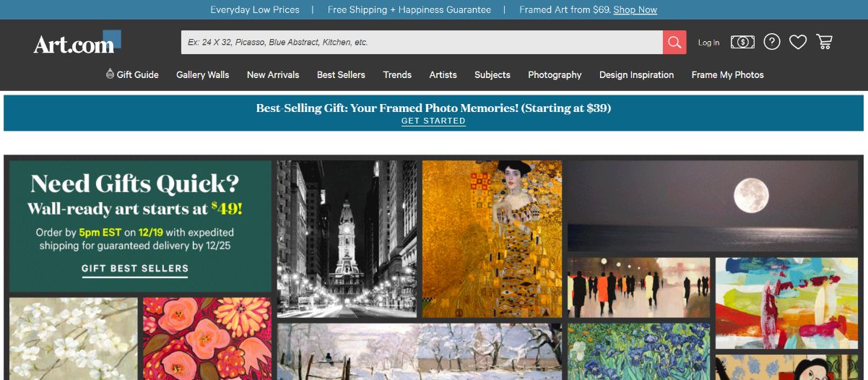
Task: Open the Klimt golden portrait thumbnail
Action: pyautogui.click(x=491, y=238)
